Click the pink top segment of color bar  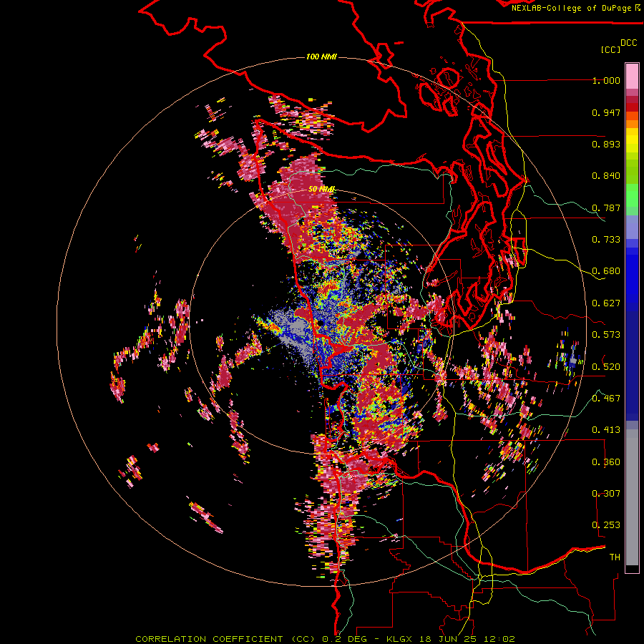632,77
